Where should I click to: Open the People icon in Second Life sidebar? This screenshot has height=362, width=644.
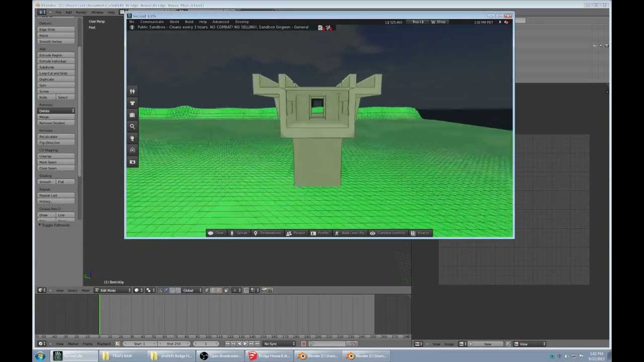(132, 91)
